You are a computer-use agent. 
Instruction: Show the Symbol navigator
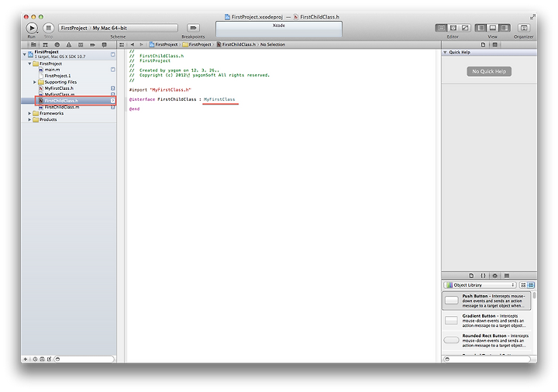click(x=45, y=44)
